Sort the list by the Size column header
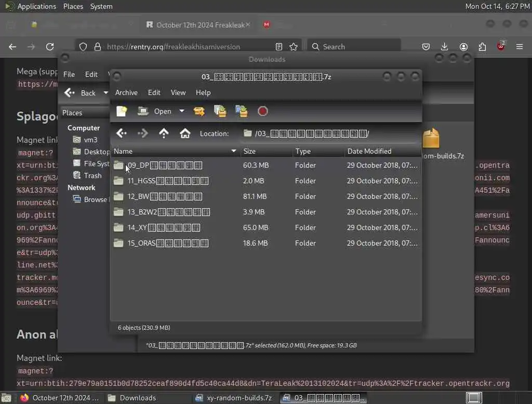The height and width of the screenshot is (404, 532). (x=267, y=151)
